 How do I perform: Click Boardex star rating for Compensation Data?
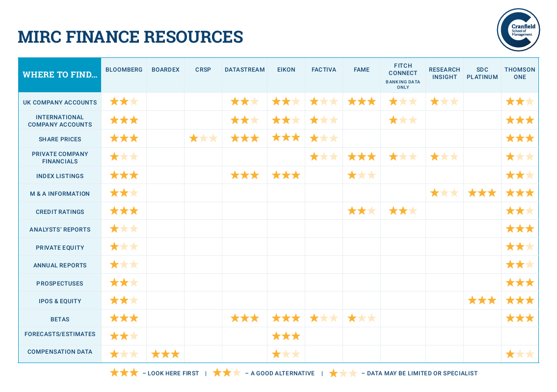[x=165, y=354]
